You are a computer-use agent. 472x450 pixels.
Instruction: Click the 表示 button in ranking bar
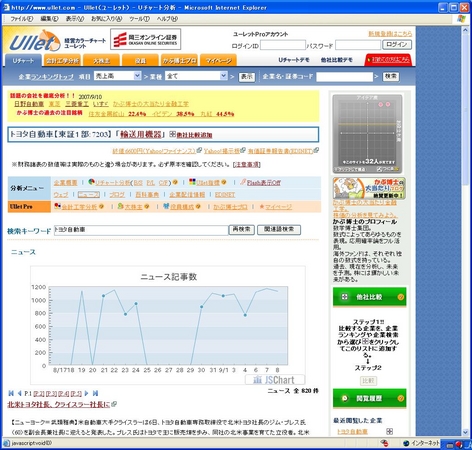247,77
